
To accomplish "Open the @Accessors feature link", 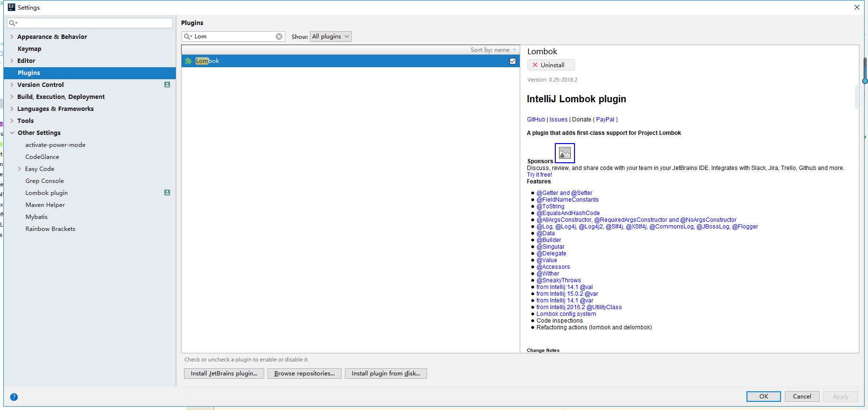I will [x=553, y=267].
